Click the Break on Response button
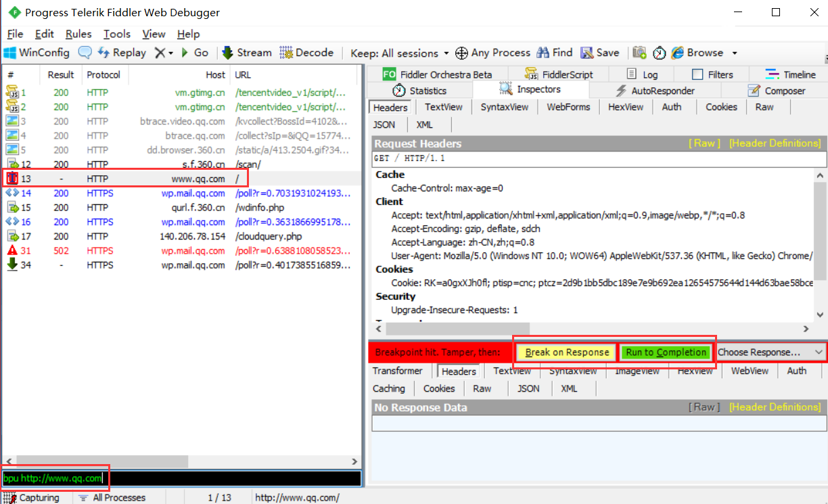This screenshot has width=828, height=504. (x=568, y=352)
